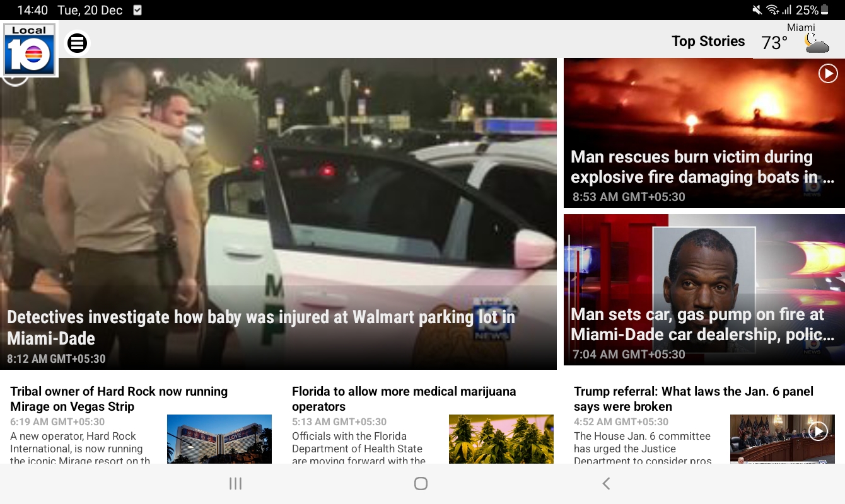
Task: Tap the 8:12 AM GMT+05:30 timestamp
Action: (56, 359)
